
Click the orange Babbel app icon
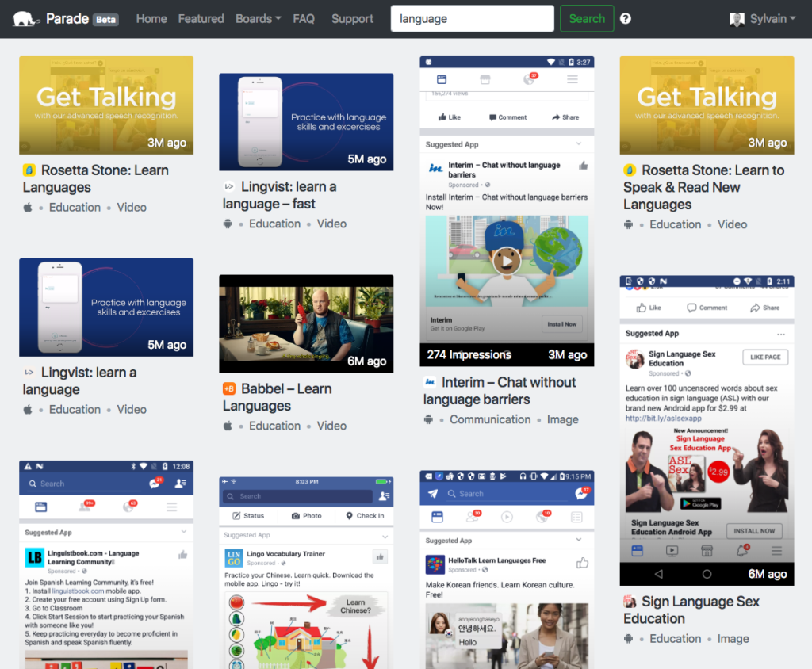tap(228, 388)
